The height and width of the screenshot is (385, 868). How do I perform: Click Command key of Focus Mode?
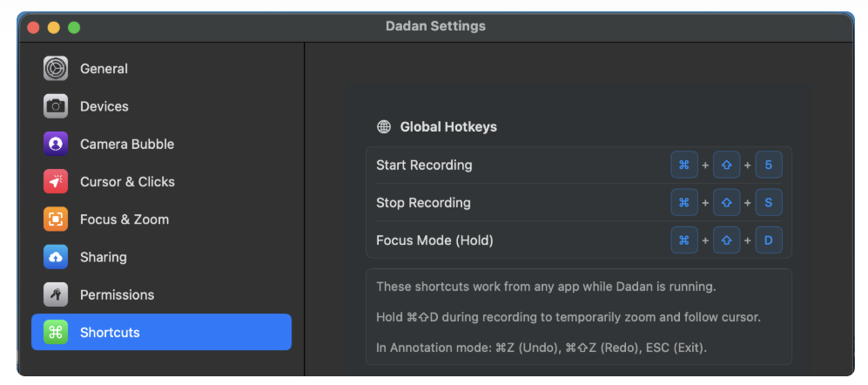pos(684,240)
